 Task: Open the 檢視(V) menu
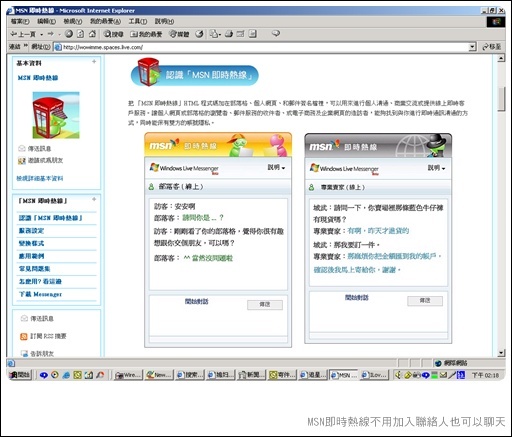73,21
